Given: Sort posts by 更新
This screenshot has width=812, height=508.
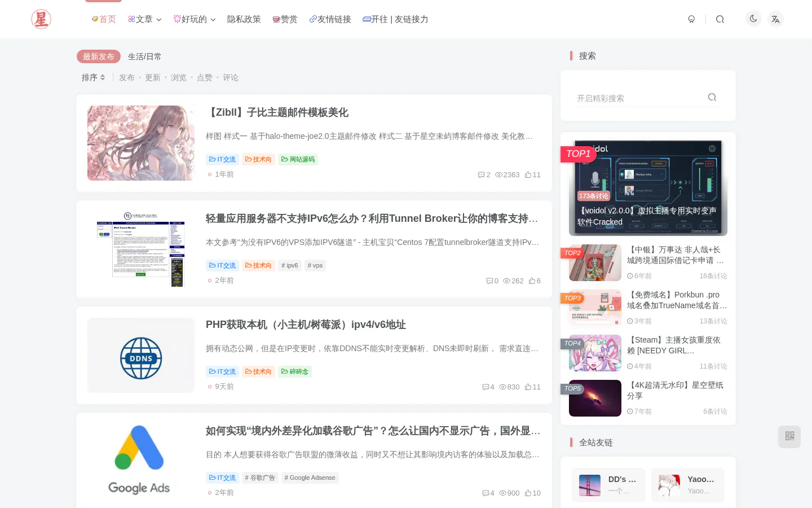Looking at the screenshot, I should pyautogui.click(x=153, y=77).
